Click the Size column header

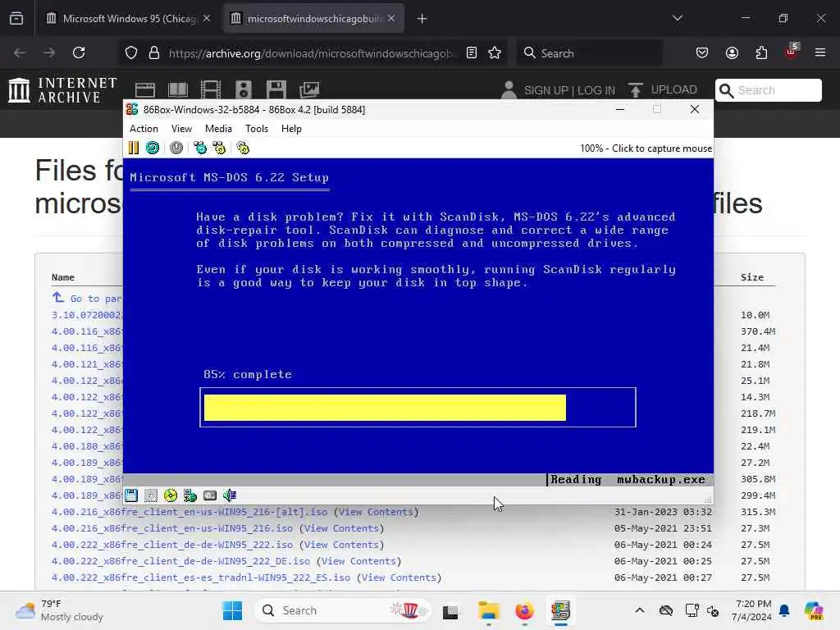coord(752,277)
